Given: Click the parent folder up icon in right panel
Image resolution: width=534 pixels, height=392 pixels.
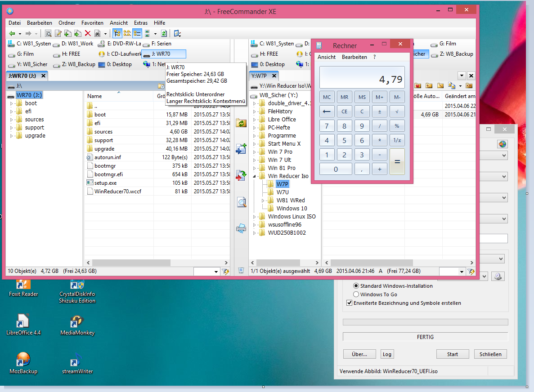Looking at the screenshot, I should click(x=429, y=86).
